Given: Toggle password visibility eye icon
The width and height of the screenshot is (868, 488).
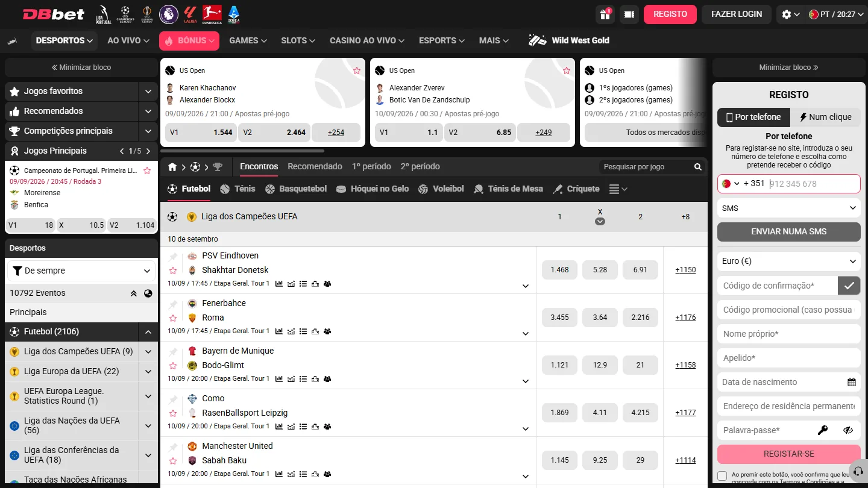Looking at the screenshot, I should (848, 430).
